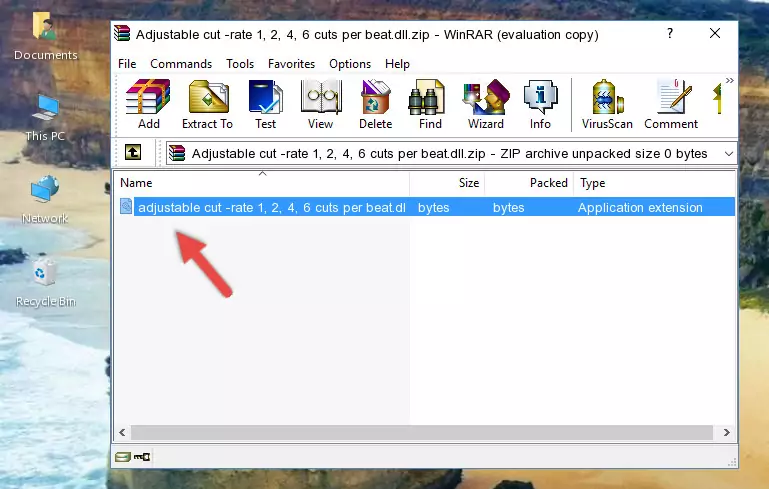769x489 pixels.
Task: Click the address bar archive path text
Action: coord(449,154)
